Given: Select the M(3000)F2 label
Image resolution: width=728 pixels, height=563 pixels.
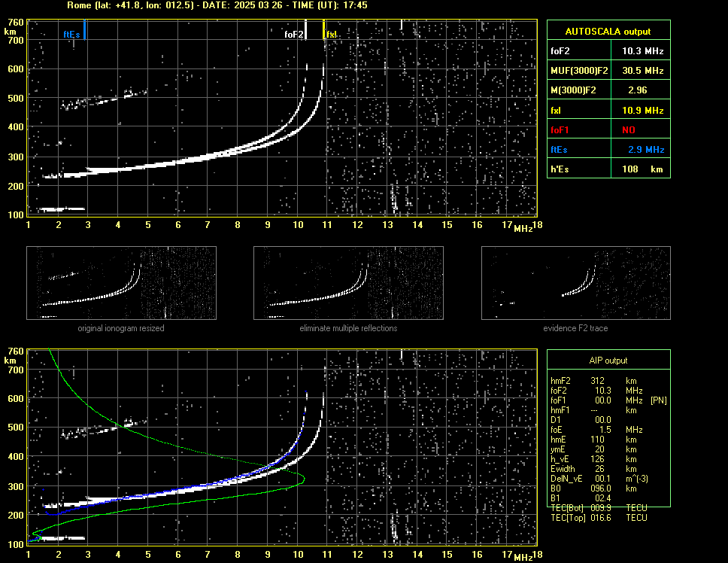Looking at the screenshot, I should [x=573, y=90].
